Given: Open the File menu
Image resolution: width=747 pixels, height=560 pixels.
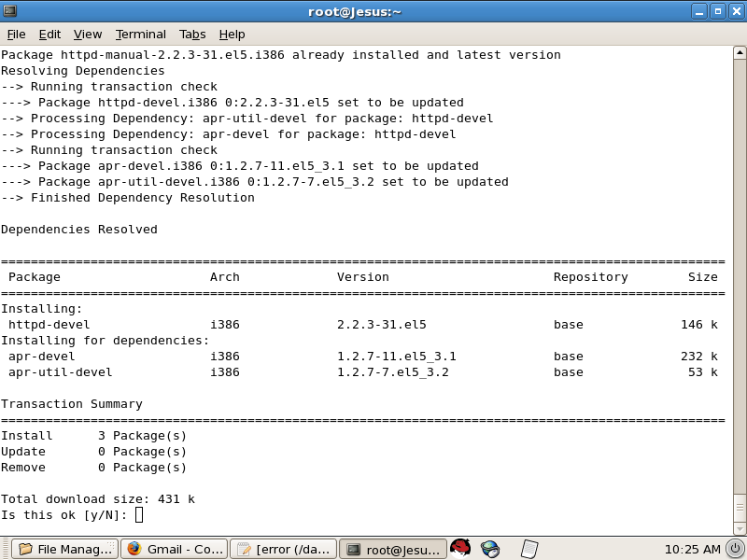Looking at the screenshot, I should [16, 35].
